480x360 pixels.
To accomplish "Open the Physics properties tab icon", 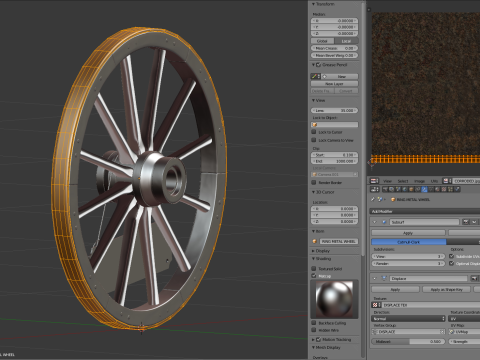I will 457,189.
